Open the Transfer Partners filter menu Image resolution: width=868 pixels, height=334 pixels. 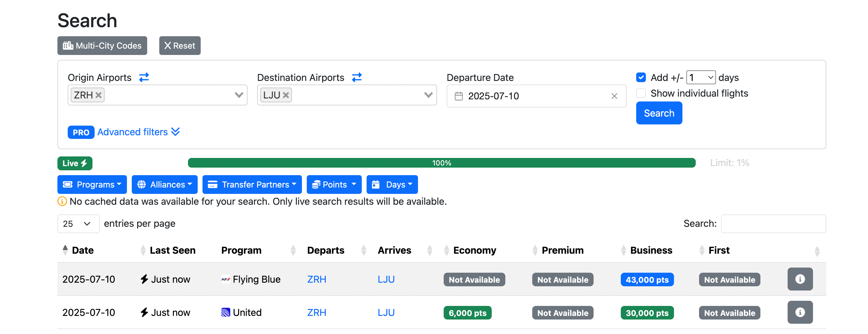[x=252, y=185]
